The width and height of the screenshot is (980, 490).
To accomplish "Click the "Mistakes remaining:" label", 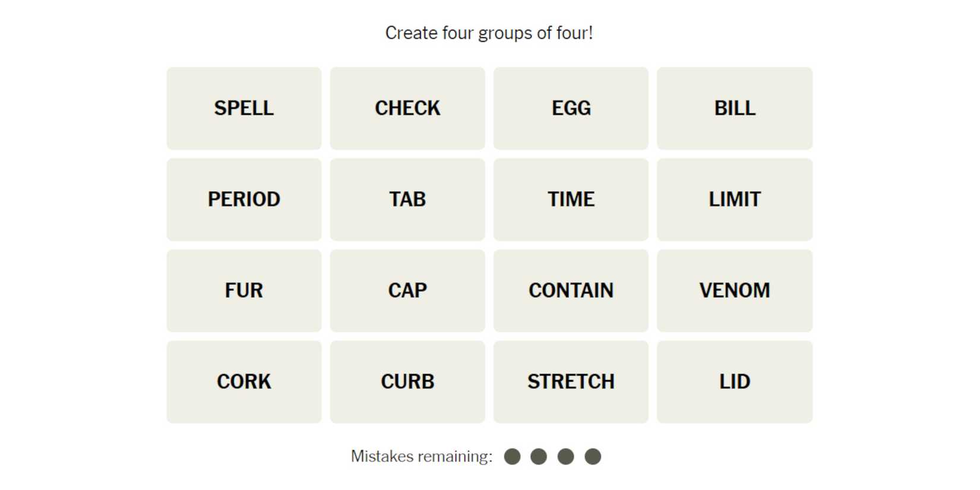I will [421, 457].
